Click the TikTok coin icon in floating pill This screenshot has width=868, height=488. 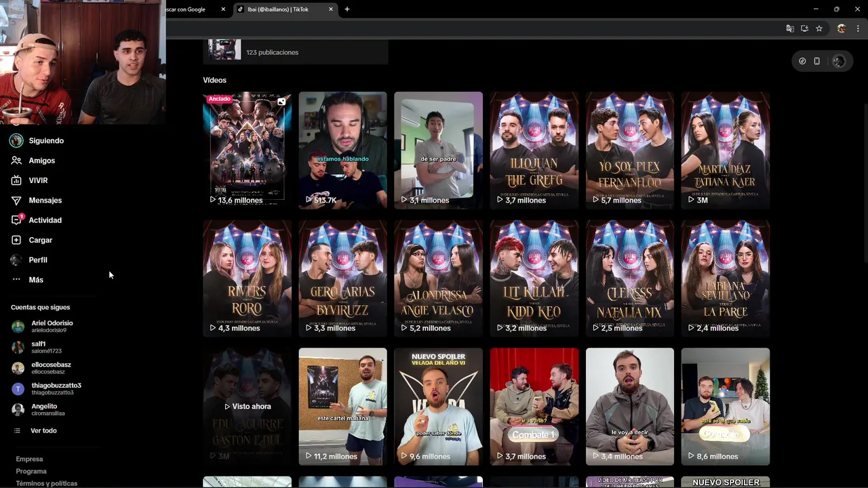802,61
